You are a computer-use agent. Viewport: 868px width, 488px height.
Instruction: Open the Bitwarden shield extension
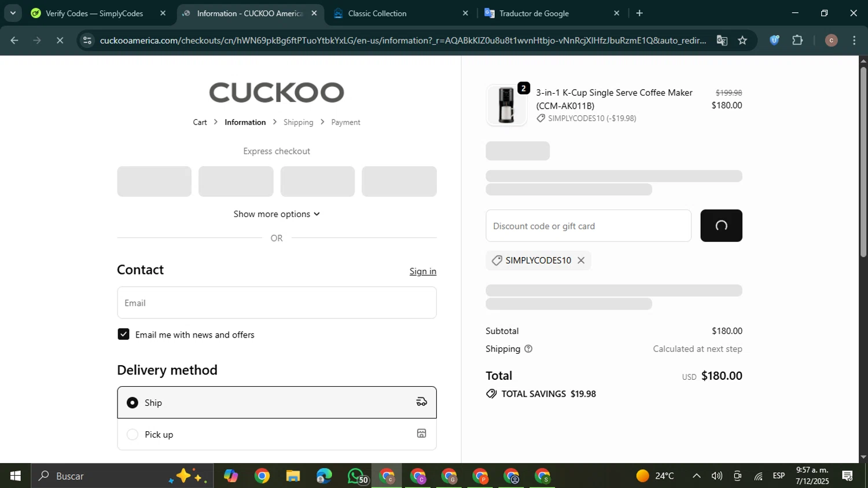[x=774, y=41]
